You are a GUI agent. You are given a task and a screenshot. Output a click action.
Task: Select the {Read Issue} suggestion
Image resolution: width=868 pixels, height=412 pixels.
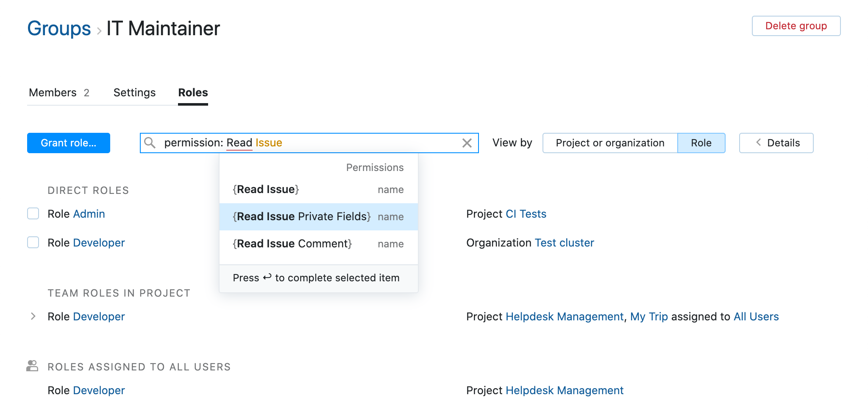[x=266, y=189]
